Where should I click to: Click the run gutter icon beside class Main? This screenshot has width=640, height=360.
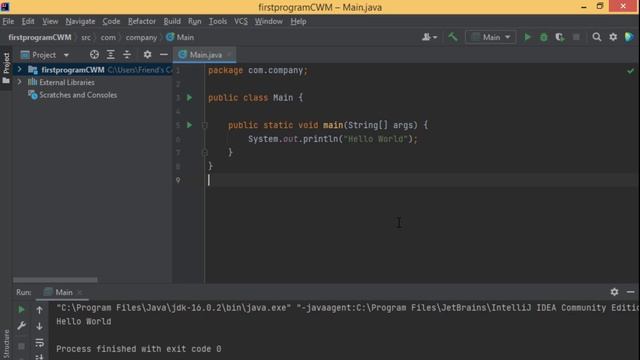tap(189, 98)
